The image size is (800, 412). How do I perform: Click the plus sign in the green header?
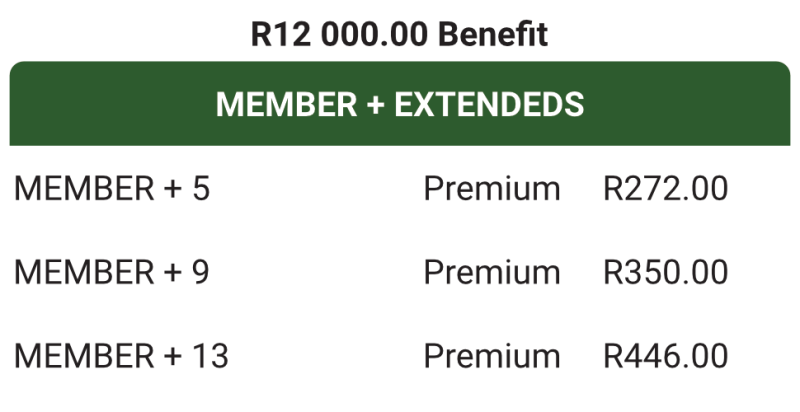click(375, 104)
